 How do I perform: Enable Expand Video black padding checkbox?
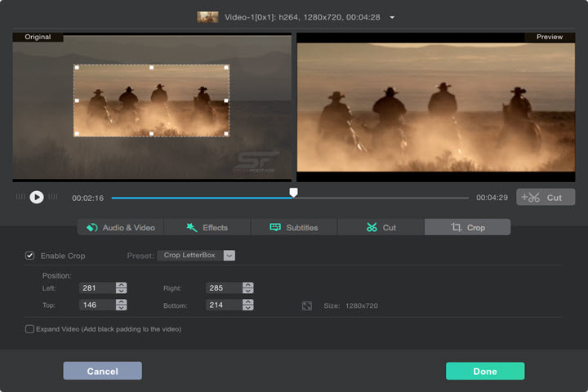pyautogui.click(x=30, y=329)
